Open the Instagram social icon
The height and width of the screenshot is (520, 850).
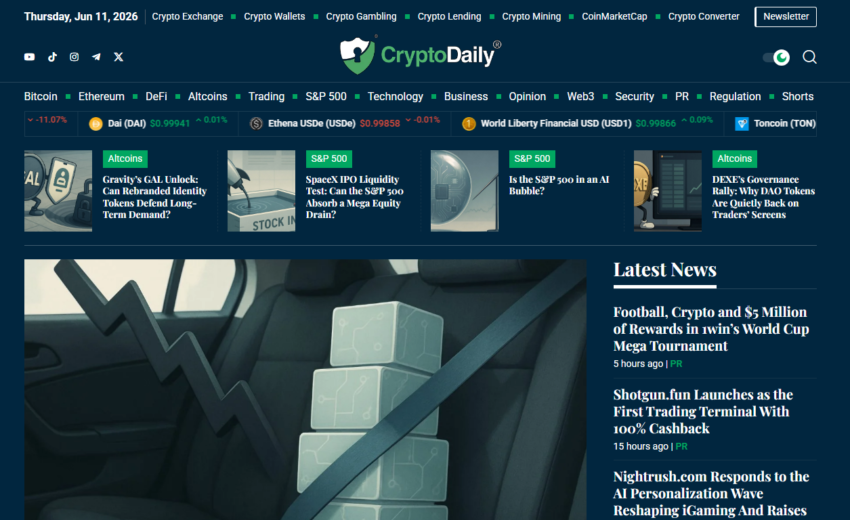(x=74, y=57)
